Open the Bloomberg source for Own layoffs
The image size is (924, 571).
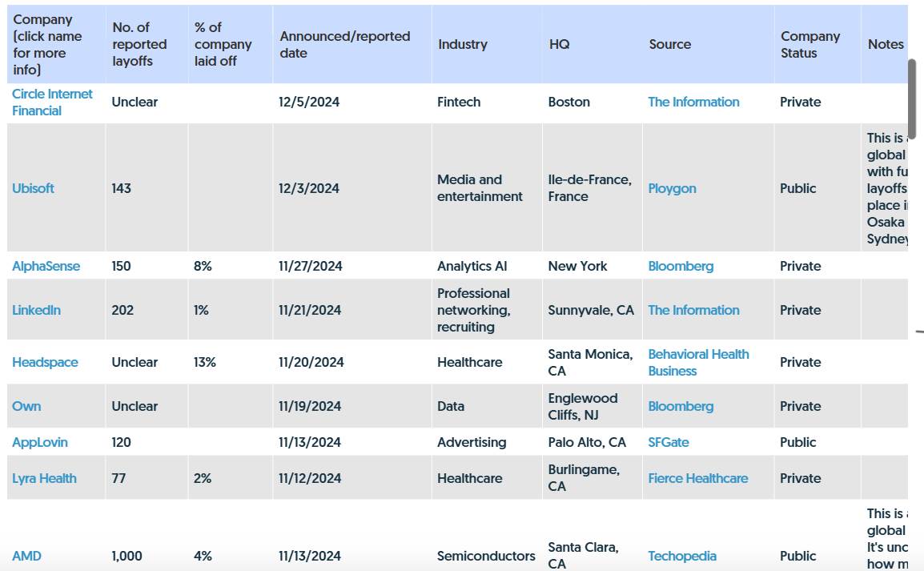(x=681, y=406)
